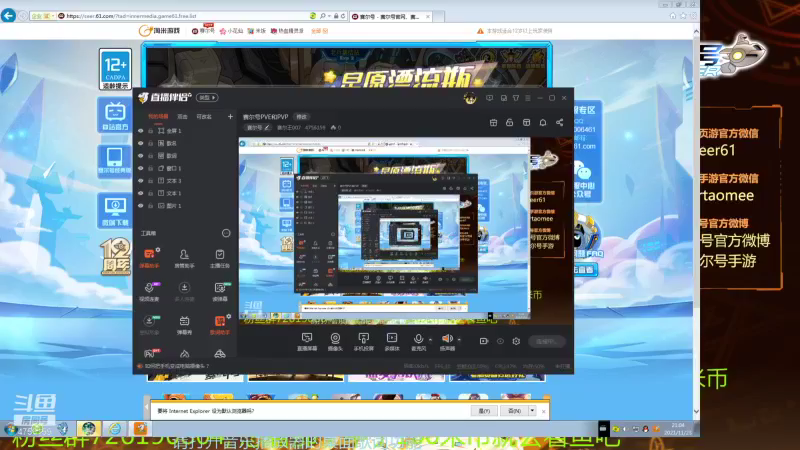Click the padlock icon above preview
The width and height of the screenshot is (800, 450).
(509, 122)
